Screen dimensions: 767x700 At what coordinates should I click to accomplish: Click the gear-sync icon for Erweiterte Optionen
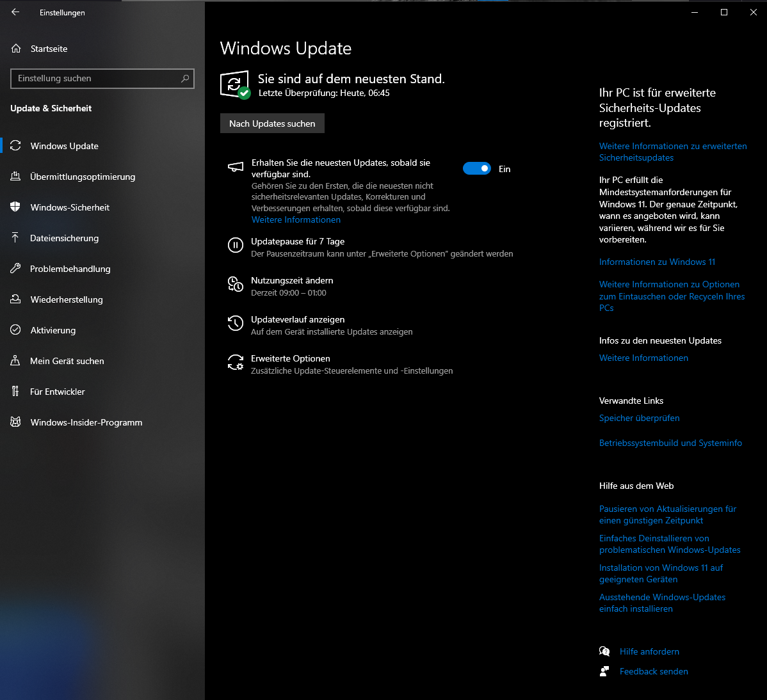[235, 362]
